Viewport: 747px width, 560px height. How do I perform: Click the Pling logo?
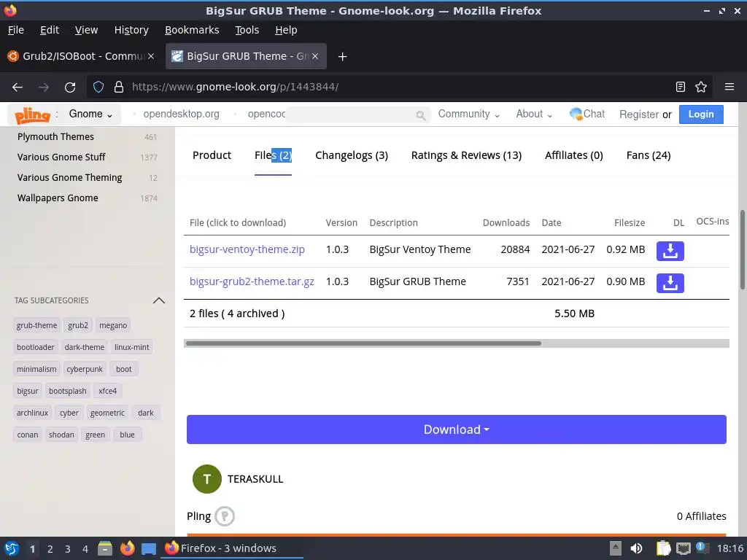(32, 114)
